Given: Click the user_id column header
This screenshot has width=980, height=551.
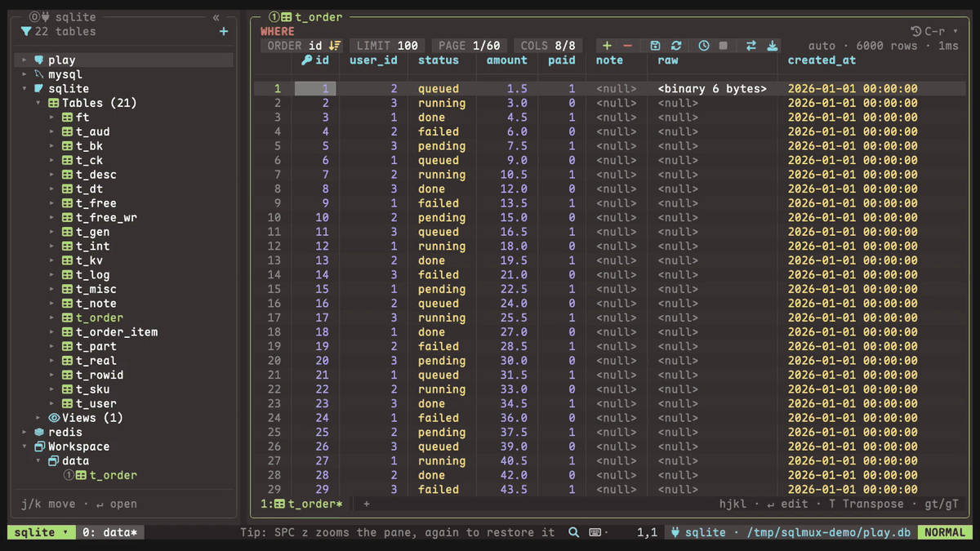Looking at the screenshot, I should click(x=373, y=60).
